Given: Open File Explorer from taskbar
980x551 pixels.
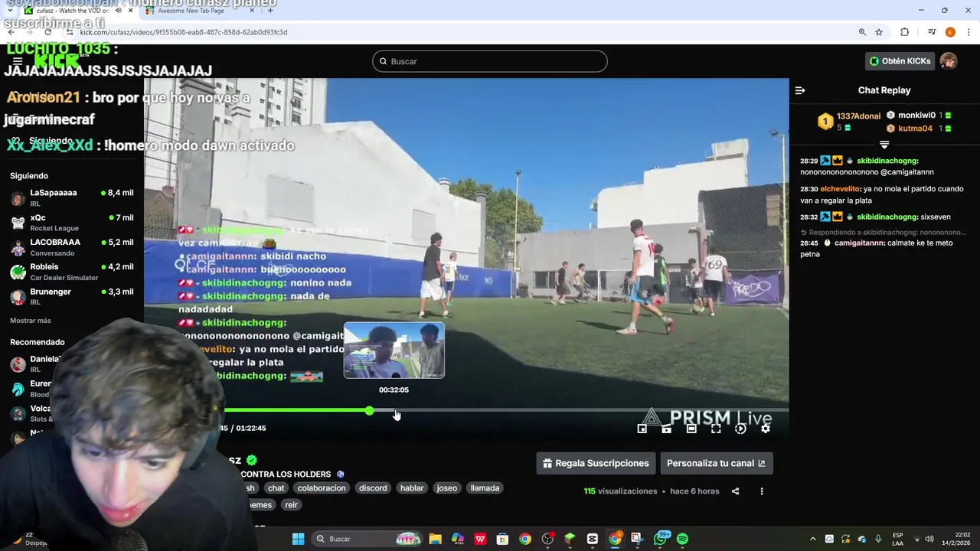Looking at the screenshot, I should click(435, 539).
